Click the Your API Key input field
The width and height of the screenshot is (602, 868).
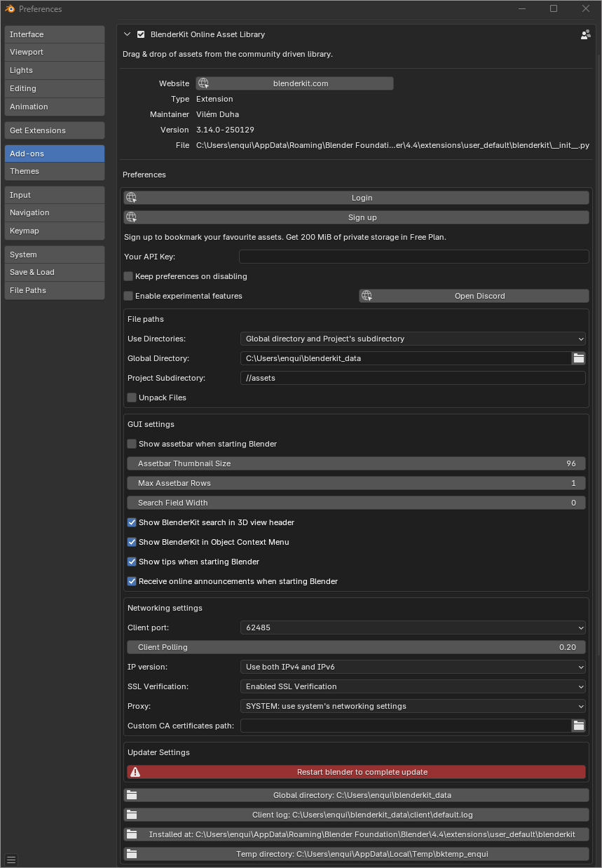[413, 257]
